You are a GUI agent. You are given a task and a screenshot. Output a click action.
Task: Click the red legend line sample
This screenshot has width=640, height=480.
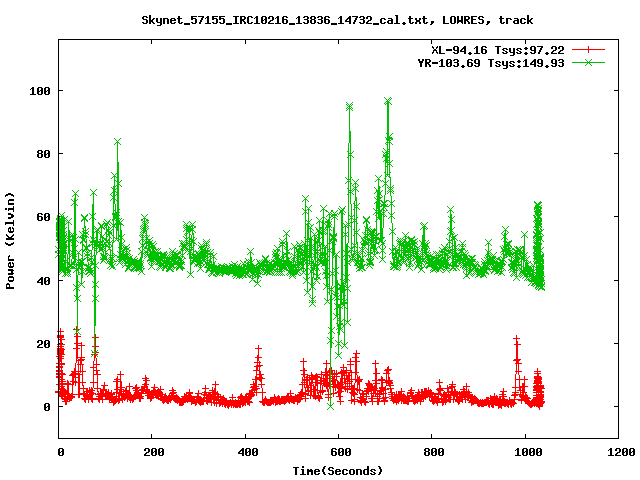coord(588,50)
